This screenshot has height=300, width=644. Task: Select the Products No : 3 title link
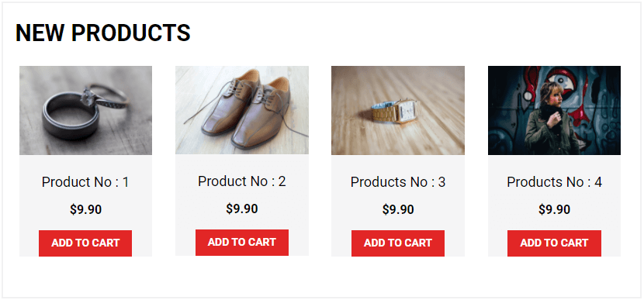point(398,182)
